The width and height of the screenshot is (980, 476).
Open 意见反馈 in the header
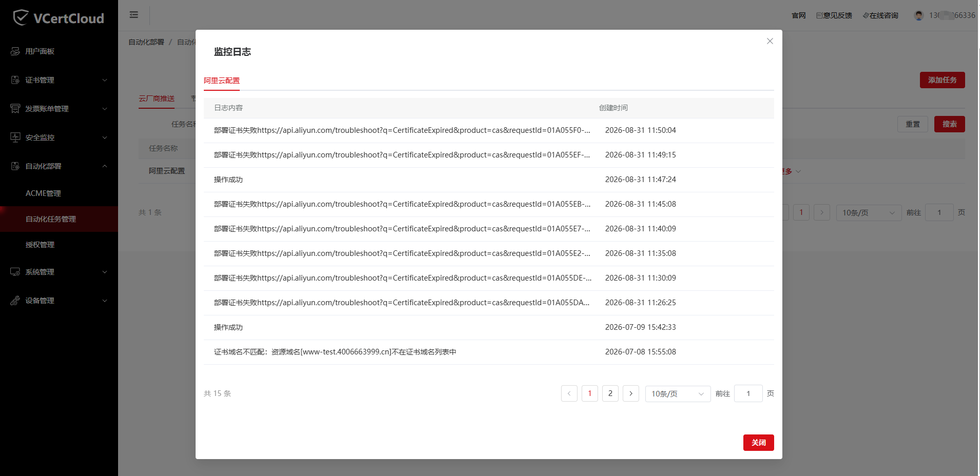(834, 15)
